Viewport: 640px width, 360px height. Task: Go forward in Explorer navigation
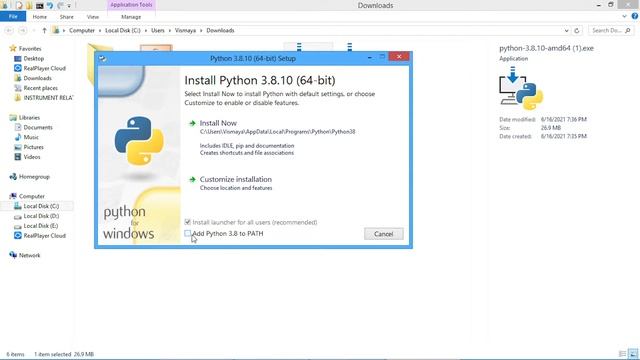point(23,31)
